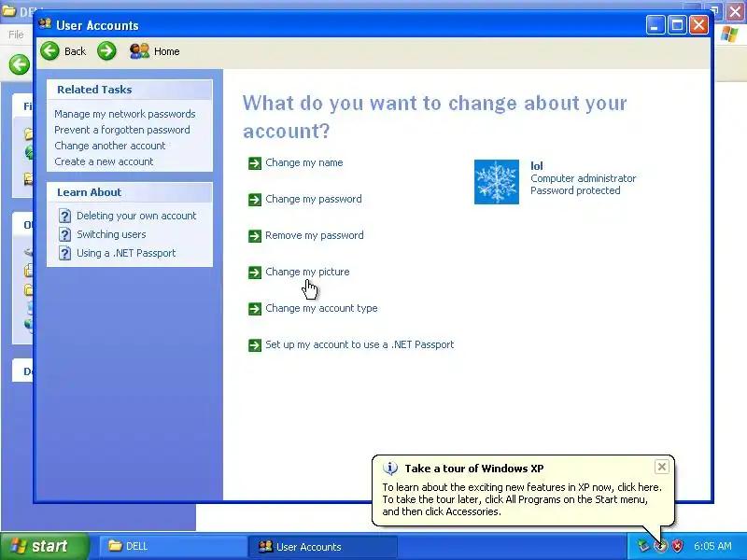747x560 pixels.
Task: Click the green Back arrow in the DELL window
Action: coord(20,64)
